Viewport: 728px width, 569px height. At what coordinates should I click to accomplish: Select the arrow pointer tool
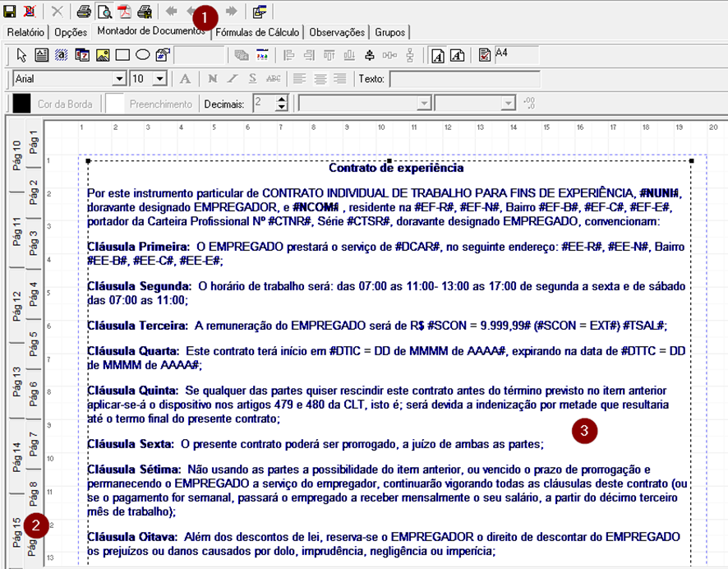(x=21, y=56)
